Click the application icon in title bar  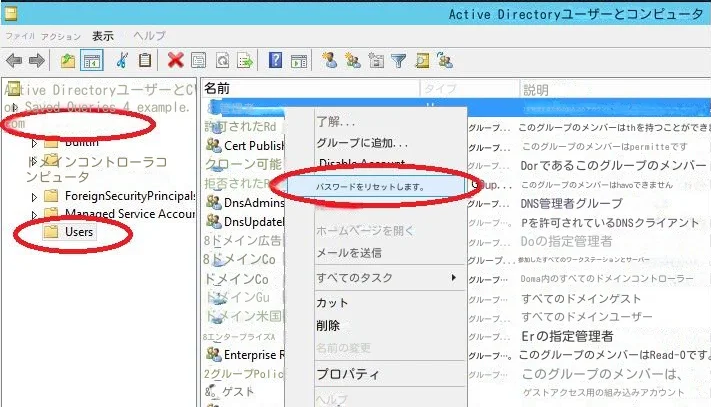pyautogui.click(x=11, y=14)
